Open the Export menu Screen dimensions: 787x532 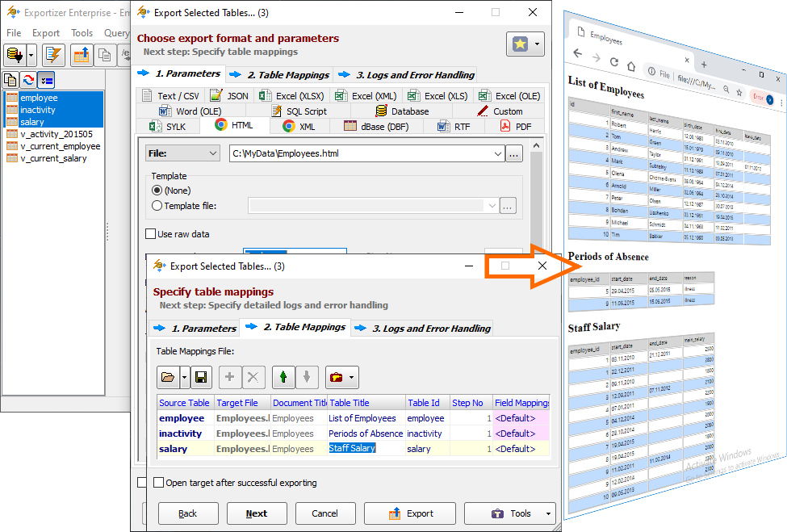(x=46, y=32)
